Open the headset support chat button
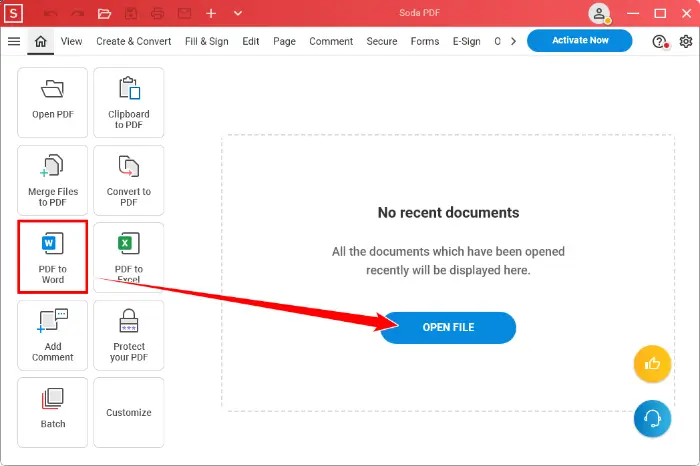700x466 pixels. coord(652,418)
